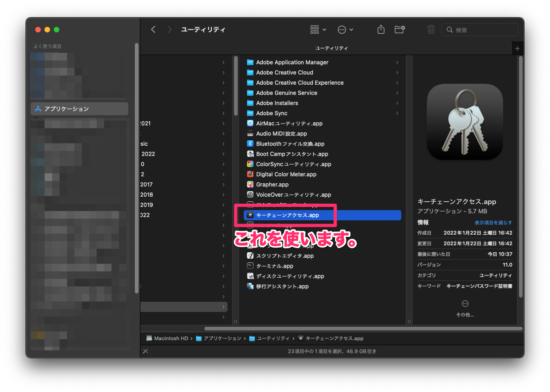Select ColorSyncユーティリティ.app icon
Viewport: 550px width, 392px height.
(250, 164)
